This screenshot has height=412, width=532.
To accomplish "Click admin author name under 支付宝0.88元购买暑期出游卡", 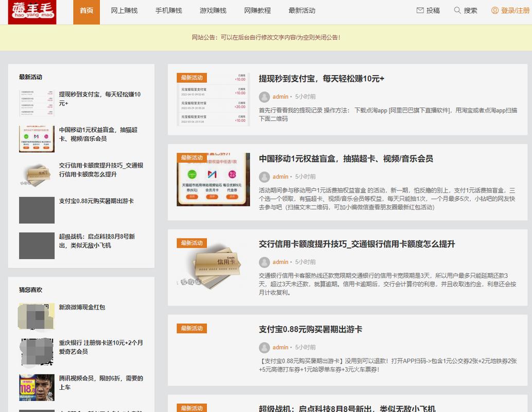I will (280, 348).
